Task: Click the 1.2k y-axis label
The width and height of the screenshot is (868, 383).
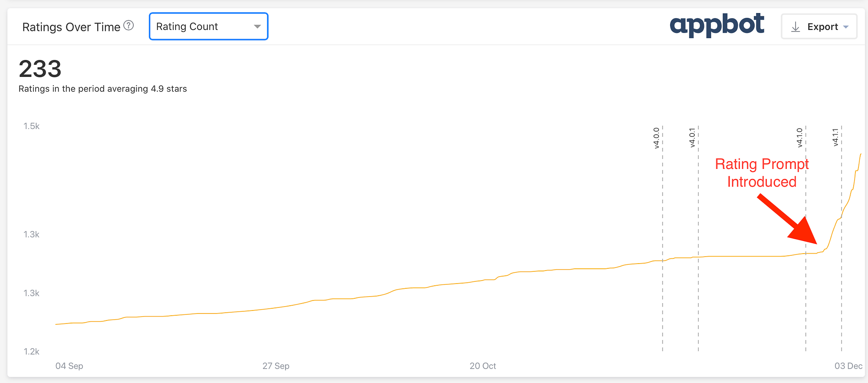Action: pos(31,352)
